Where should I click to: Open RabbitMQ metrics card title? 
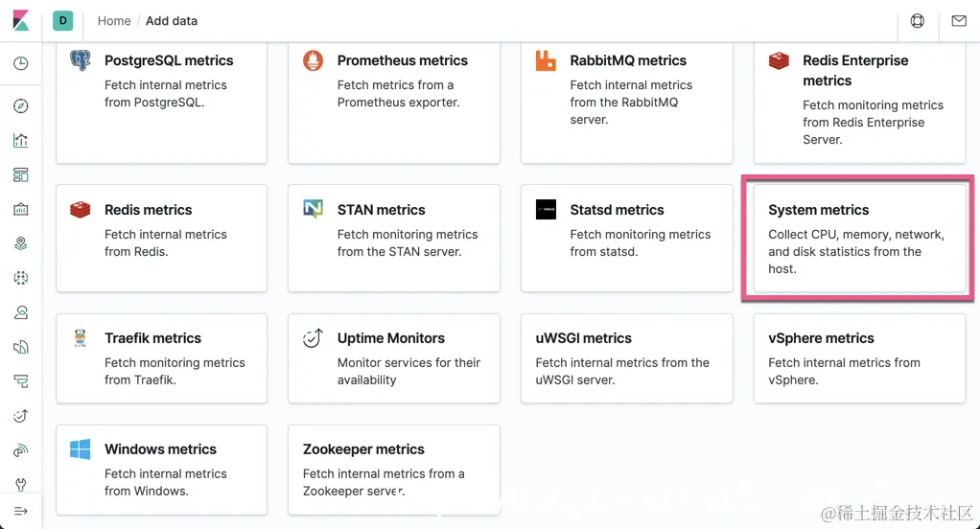[628, 60]
